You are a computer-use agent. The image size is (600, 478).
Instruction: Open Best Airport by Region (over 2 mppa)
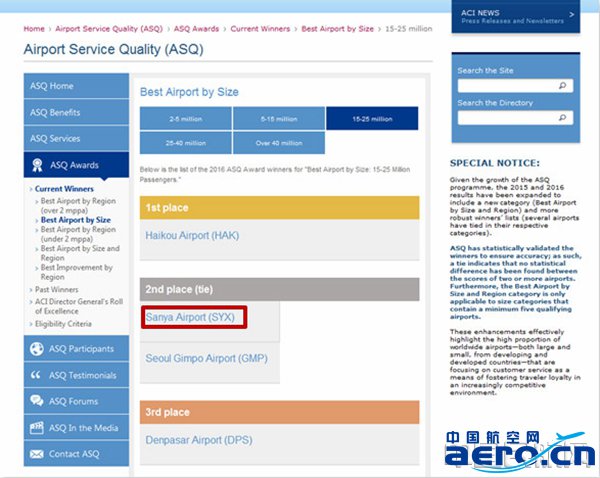click(x=78, y=206)
